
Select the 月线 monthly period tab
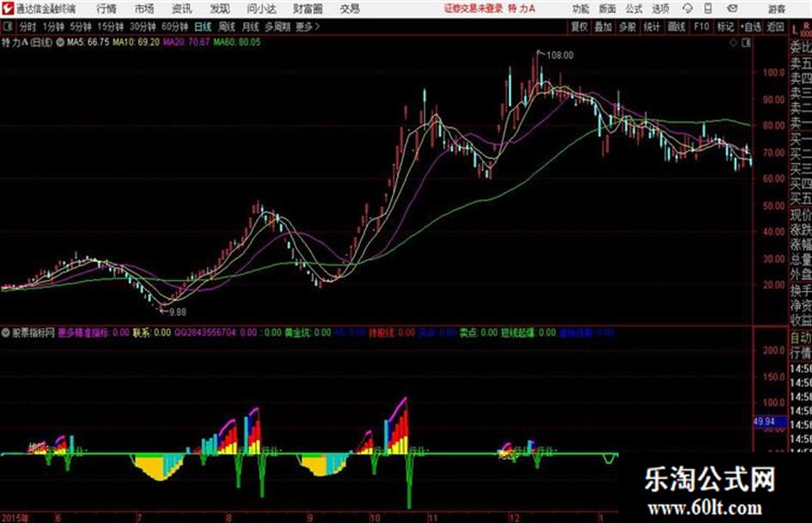(x=251, y=27)
